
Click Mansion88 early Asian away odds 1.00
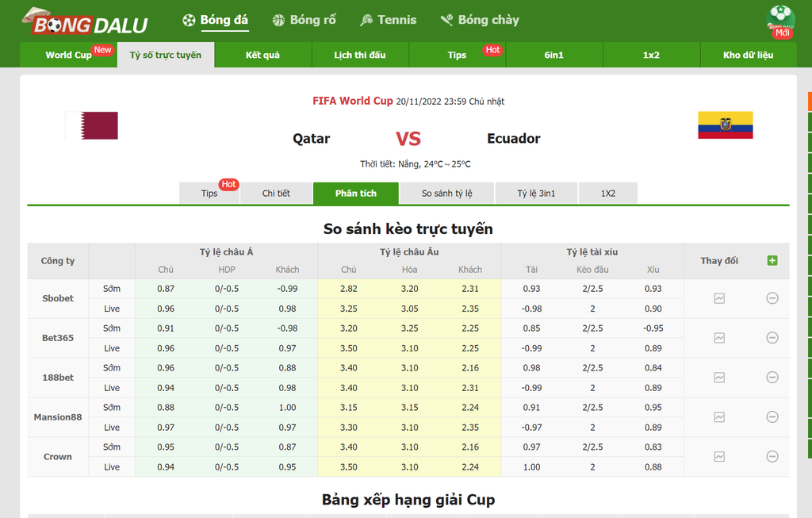pos(287,408)
